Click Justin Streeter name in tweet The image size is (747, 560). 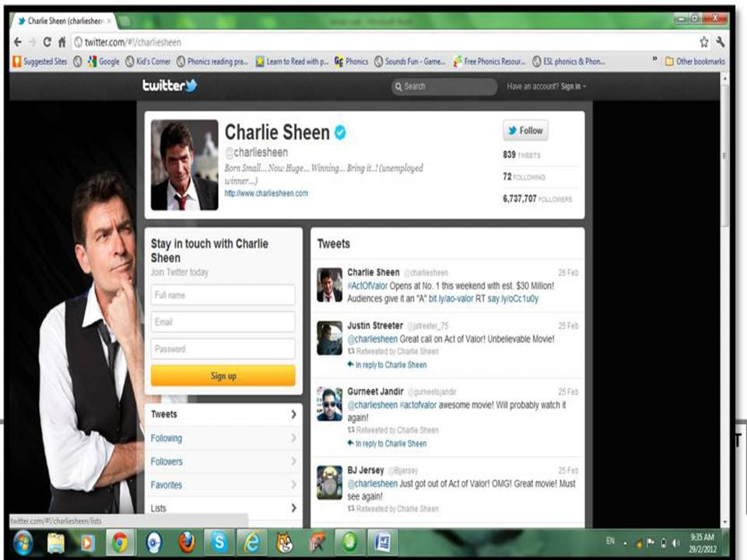(375, 325)
